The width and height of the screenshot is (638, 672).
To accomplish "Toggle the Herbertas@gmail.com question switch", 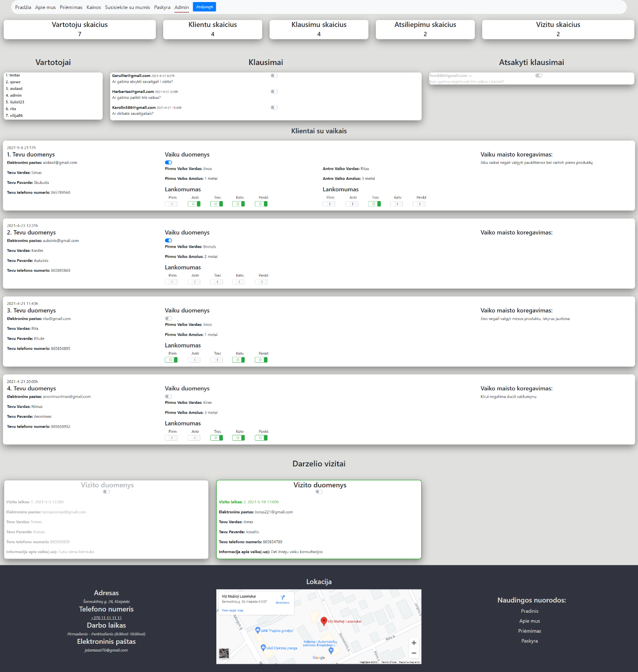I will (x=274, y=92).
